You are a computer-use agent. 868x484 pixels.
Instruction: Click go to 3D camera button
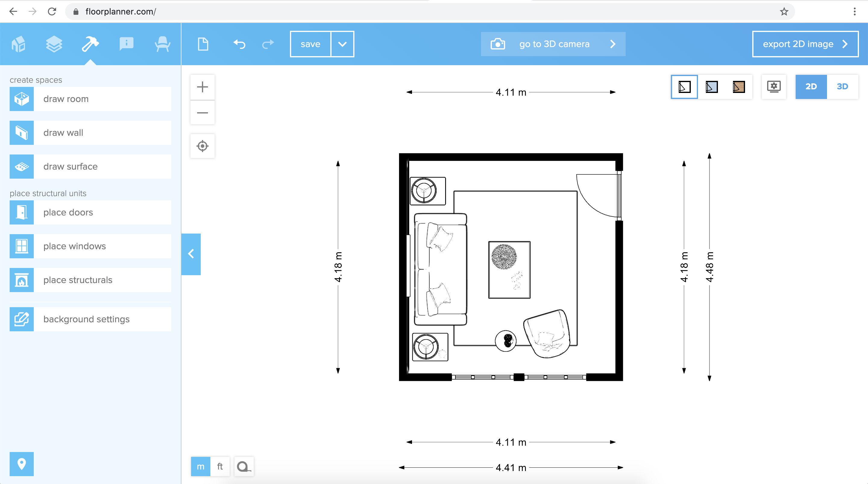click(553, 44)
